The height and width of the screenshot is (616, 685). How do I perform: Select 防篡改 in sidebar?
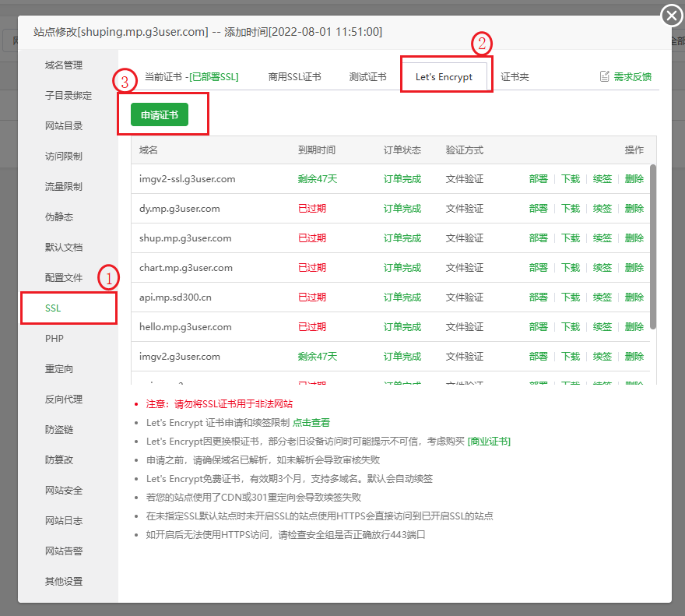point(59,460)
